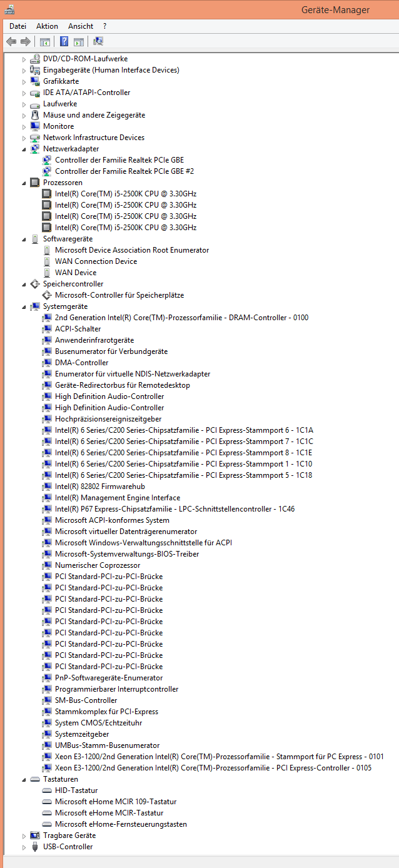The width and height of the screenshot is (399, 868).
Task: Select Programmierbarer Interruptcontroller
Action: (117, 689)
